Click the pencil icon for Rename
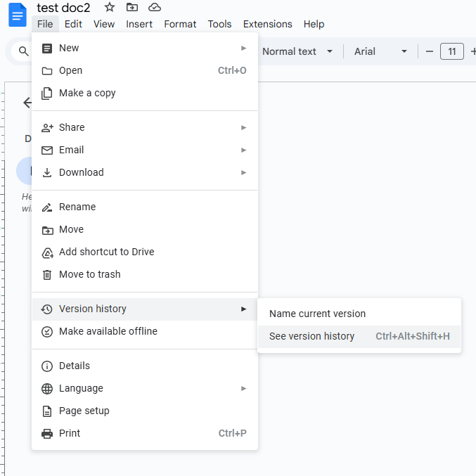 click(47, 207)
